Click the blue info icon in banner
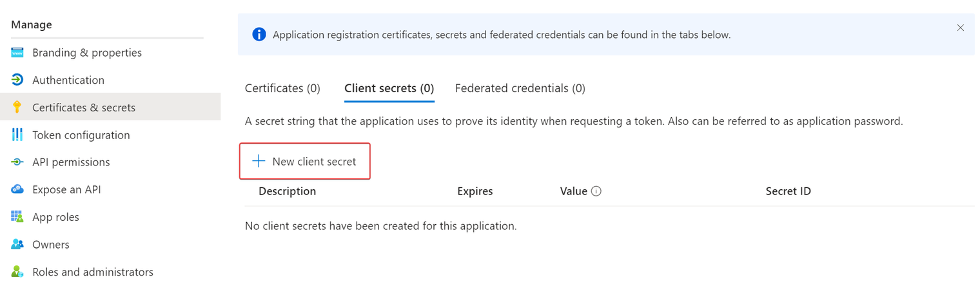 click(259, 35)
